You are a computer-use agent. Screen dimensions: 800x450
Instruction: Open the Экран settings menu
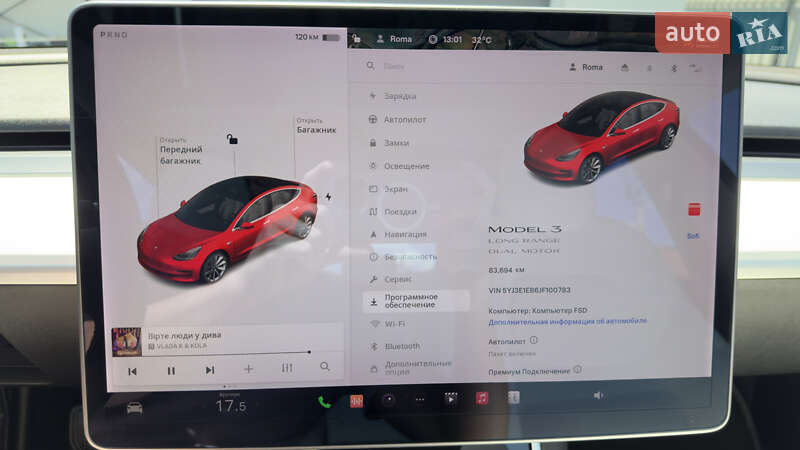point(388,189)
